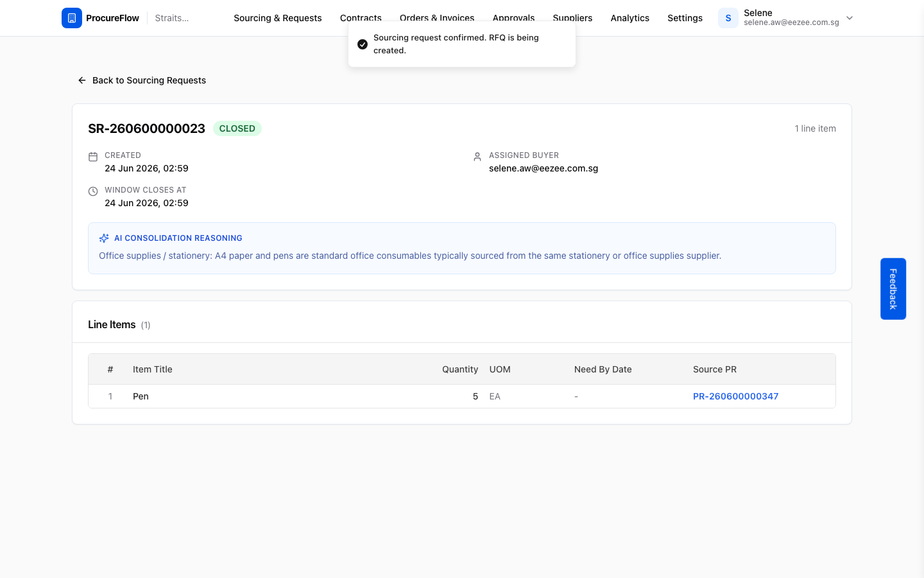The height and width of the screenshot is (578, 924).
Task: Click the checkmark icon in the toast notification
Action: point(363,44)
